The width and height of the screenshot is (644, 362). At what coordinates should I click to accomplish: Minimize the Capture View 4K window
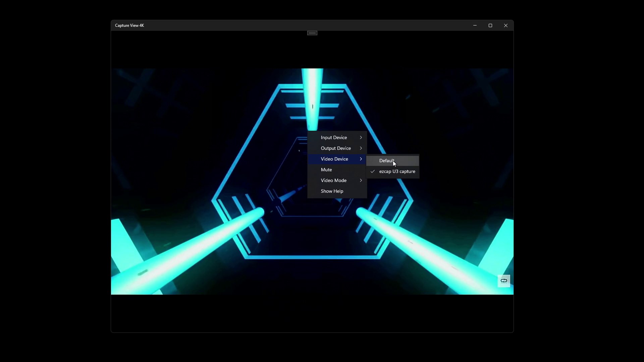(x=475, y=25)
